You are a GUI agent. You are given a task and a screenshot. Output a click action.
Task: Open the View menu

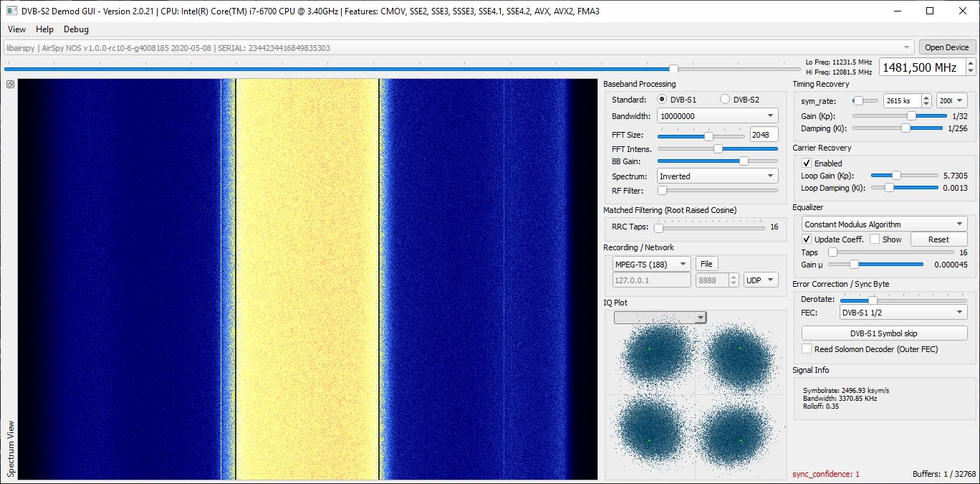16,29
